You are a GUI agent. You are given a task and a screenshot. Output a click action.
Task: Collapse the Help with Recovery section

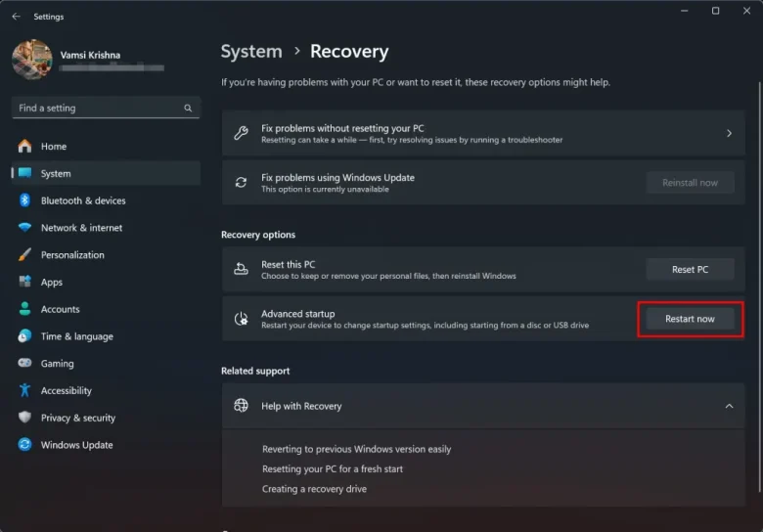[729, 406]
